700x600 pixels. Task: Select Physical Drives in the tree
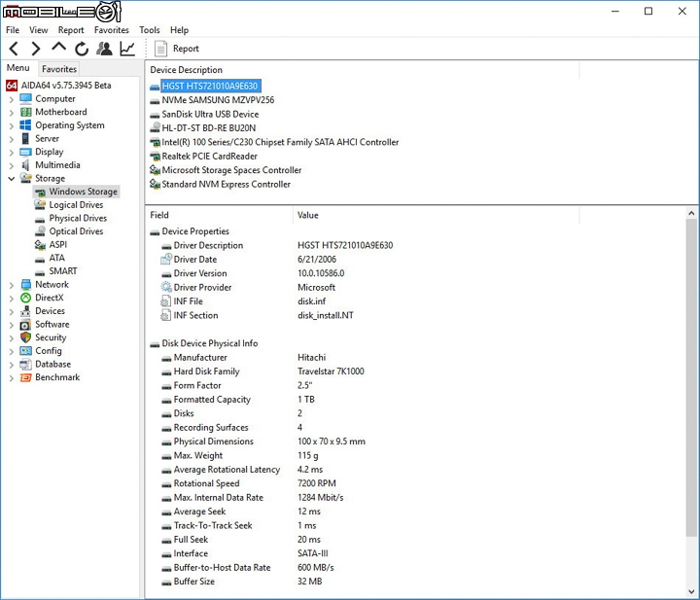point(78,218)
